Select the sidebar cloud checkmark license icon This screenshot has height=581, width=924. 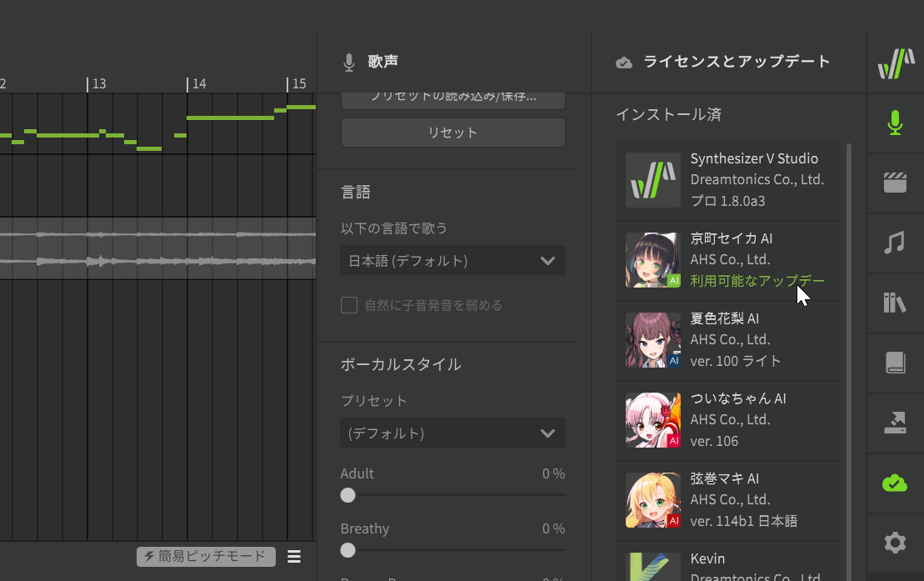click(x=895, y=483)
